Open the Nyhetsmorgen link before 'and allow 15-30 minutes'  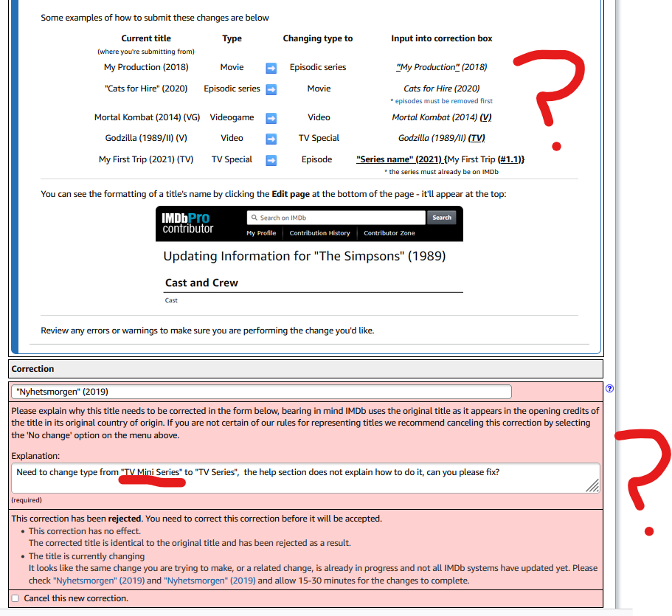click(x=209, y=581)
